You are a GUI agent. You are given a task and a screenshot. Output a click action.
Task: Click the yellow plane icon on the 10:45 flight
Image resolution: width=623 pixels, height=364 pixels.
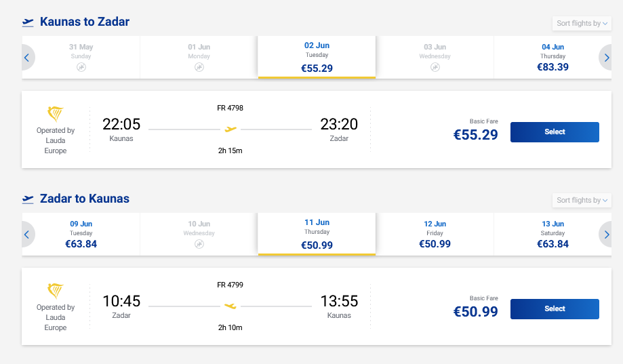(230, 306)
